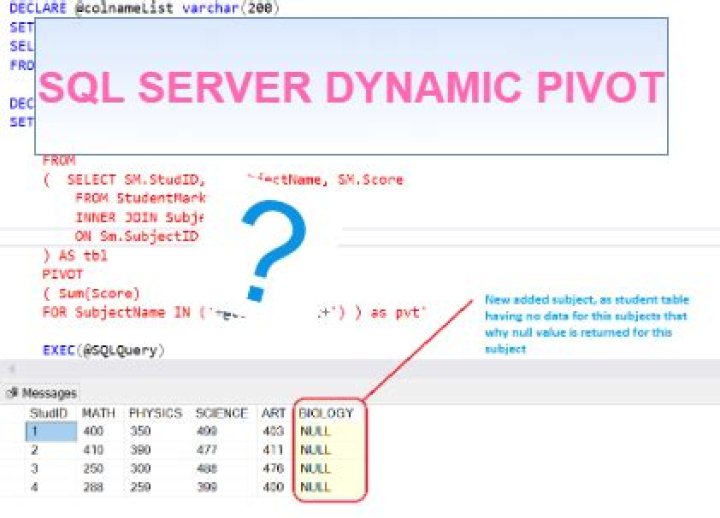
Task: Click the PHYSICS column header
Action: point(155,413)
